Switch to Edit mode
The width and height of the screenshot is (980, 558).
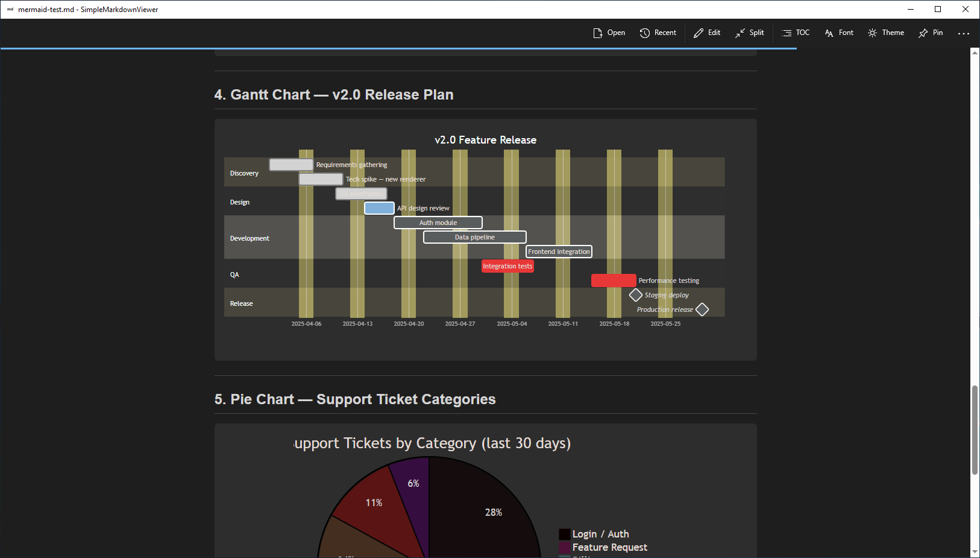pos(707,33)
